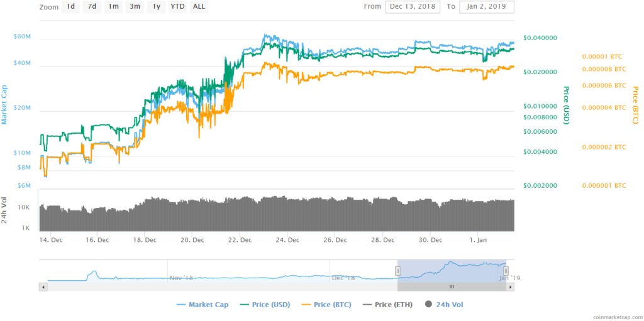Click the 0.00001 BTC axis label
The image size is (644, 321).
602,57
